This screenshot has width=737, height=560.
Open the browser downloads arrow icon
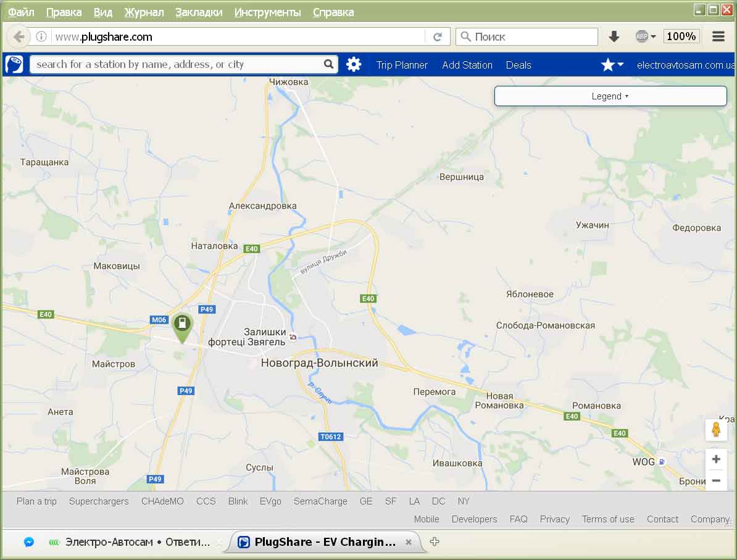coord(614,37)
